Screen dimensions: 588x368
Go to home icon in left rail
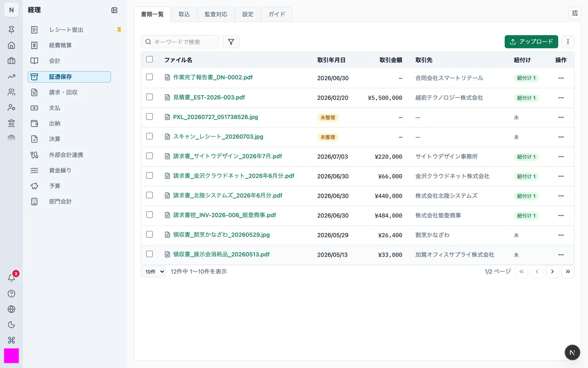(11, 45)
